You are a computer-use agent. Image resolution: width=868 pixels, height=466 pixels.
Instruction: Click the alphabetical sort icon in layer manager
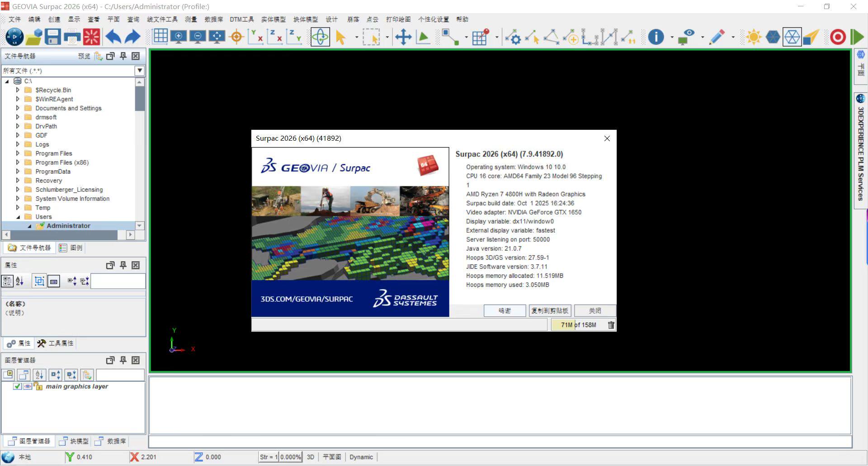(39, 375)
